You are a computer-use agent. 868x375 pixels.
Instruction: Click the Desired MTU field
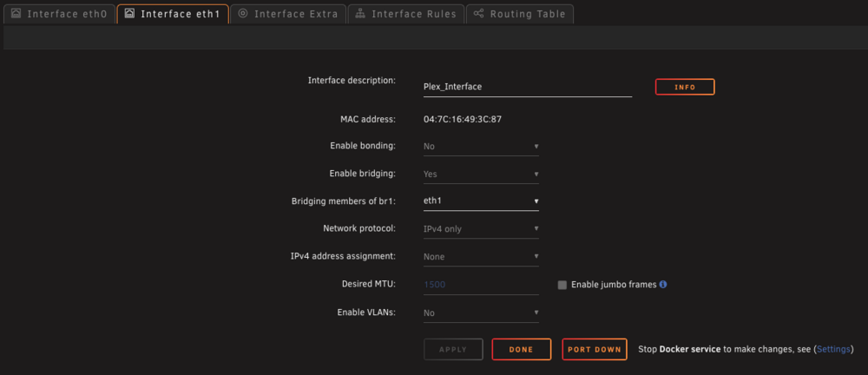pyautogui.click(x=481, y=285)
